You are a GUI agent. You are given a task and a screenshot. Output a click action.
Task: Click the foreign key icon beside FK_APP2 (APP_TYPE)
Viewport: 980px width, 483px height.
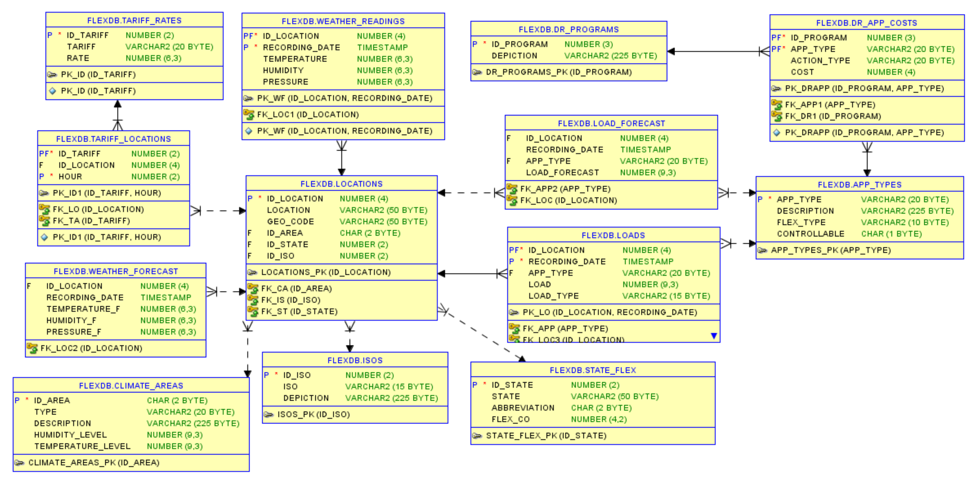(512, 189)
